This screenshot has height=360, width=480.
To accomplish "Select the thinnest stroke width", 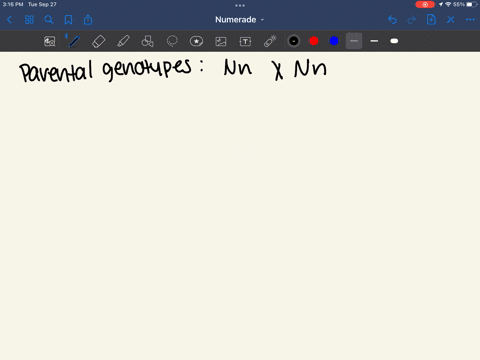I will pyautogui.click(x=354, y=41).
